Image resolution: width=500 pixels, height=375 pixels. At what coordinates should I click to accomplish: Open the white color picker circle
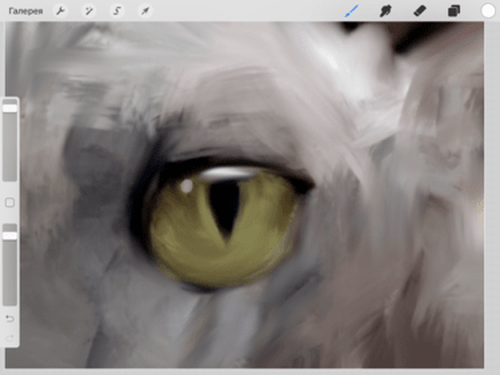(x=488, y=11)
